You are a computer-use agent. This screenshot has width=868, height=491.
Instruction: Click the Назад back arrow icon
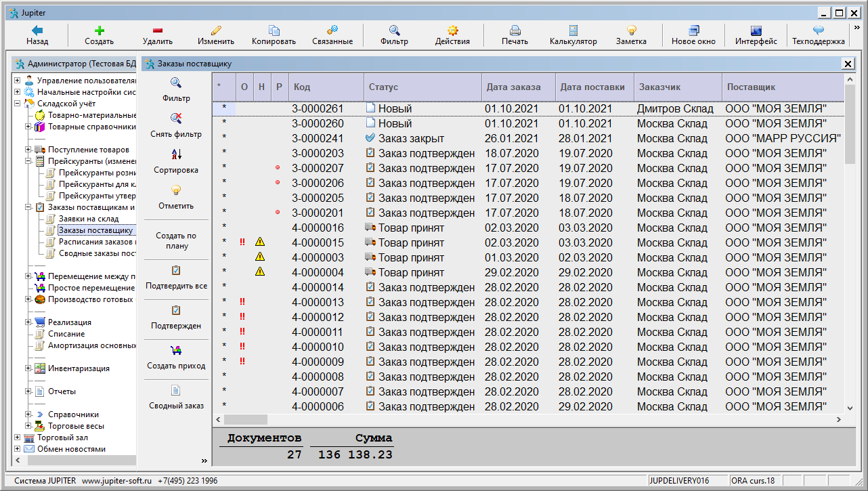point(37,30)
